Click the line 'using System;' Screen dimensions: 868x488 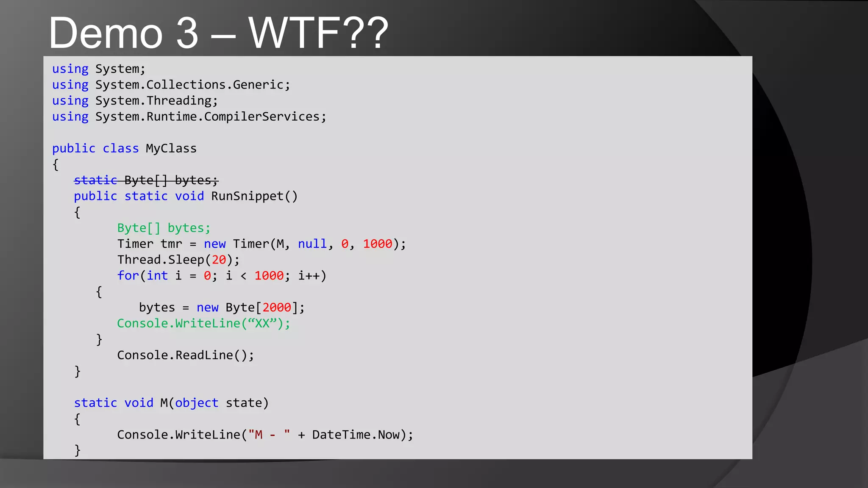point(99,69)
